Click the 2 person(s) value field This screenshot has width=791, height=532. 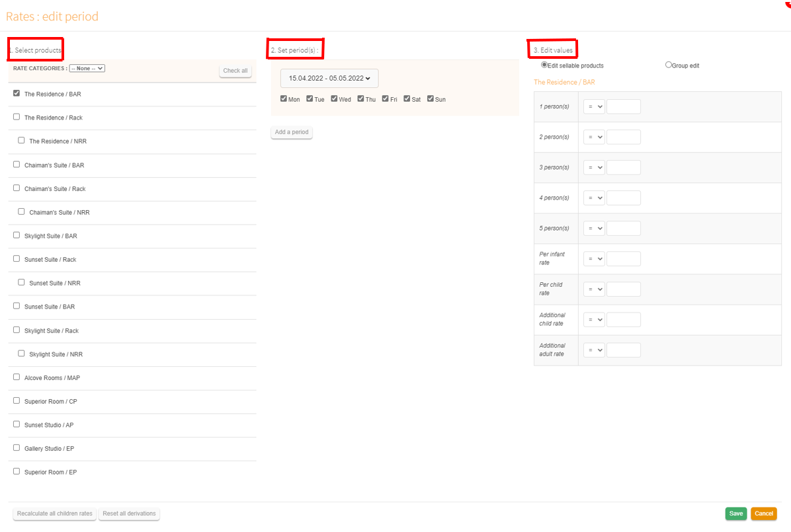(624, 137)
